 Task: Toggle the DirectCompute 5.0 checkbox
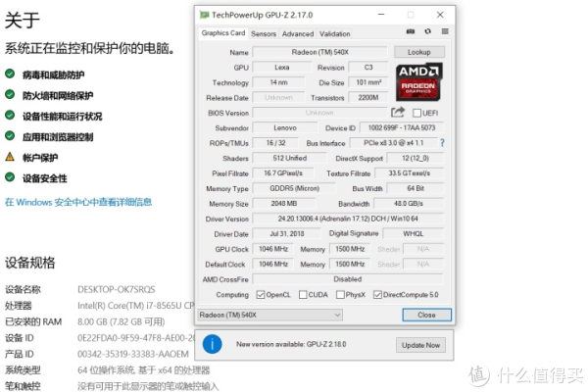377,295
